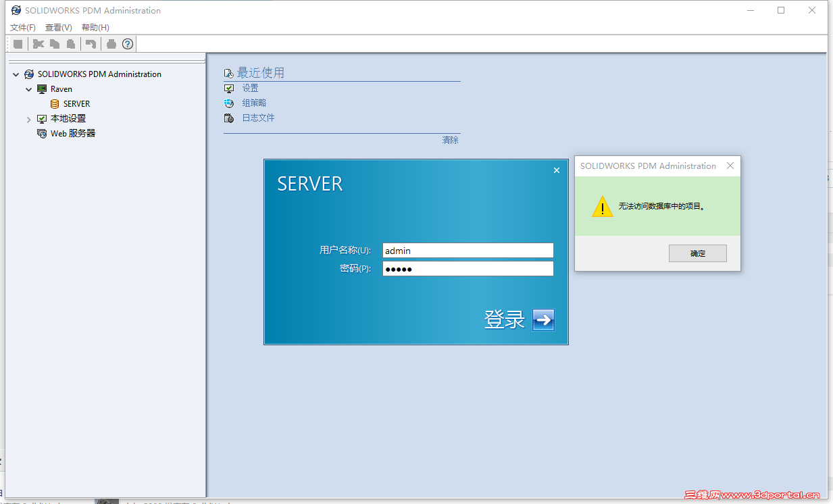Viewport: 833px width, 504px height.
Task: Select the SERVER vault label in tree
Action: point(77,104)
